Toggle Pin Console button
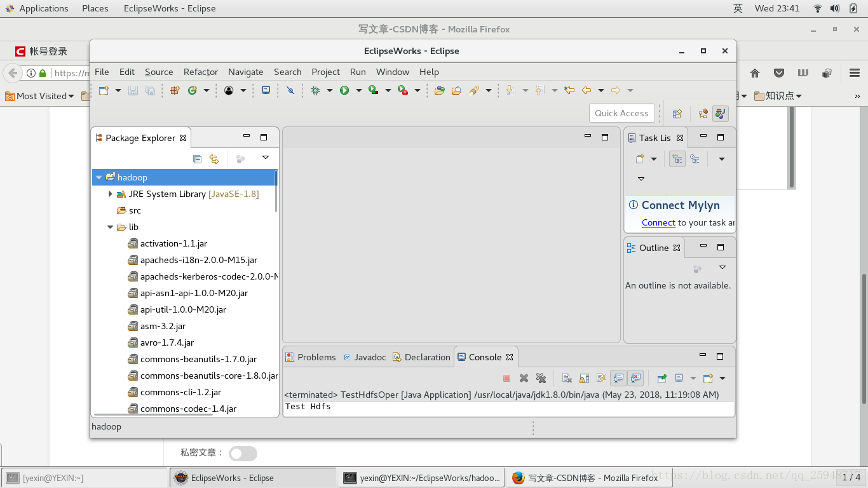The width and height of the screenshot is (868, 488). (661, 378)
